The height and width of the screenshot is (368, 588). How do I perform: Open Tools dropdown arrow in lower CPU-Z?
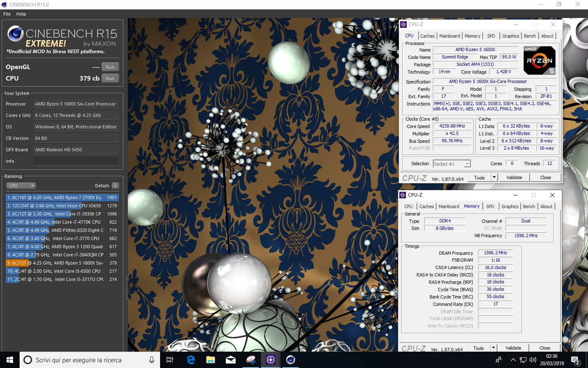point(493,348)
